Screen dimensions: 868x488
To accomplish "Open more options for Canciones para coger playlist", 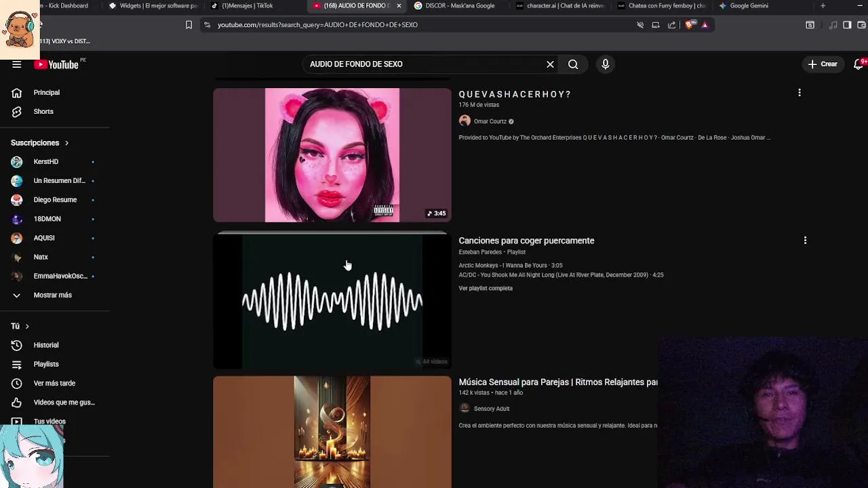I will [x=805, y=240].
